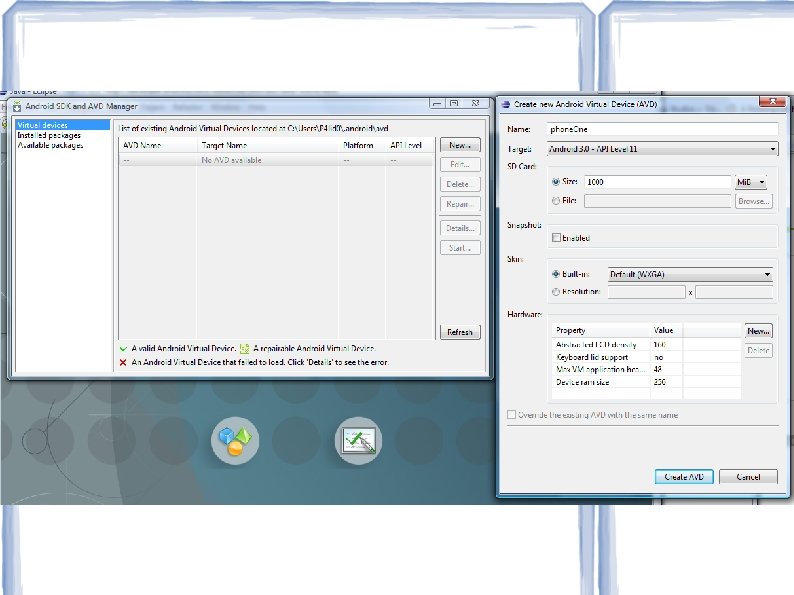The height and width of the screenshot is (595, 794).
Task: Open the Default (WXGA) skin dropdown
Action: click(x=690, y=274)
